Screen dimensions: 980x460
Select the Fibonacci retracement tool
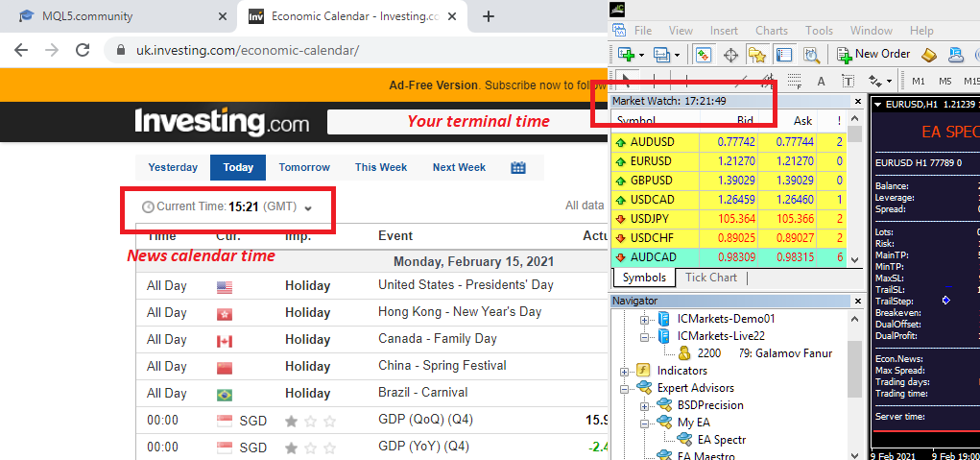[x=794, y=81]
